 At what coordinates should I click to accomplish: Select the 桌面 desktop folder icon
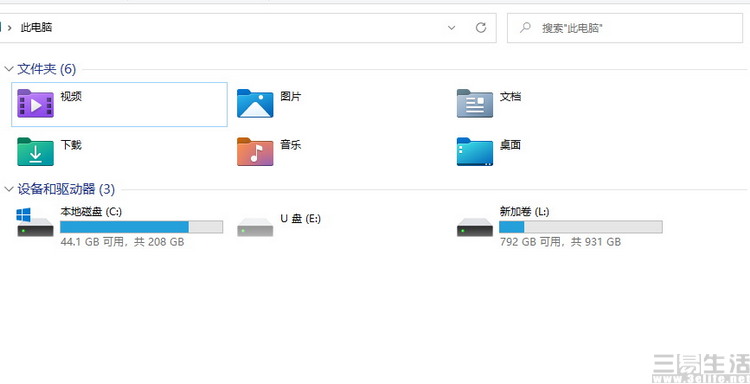pyautogui.click(x=474, y=152)
